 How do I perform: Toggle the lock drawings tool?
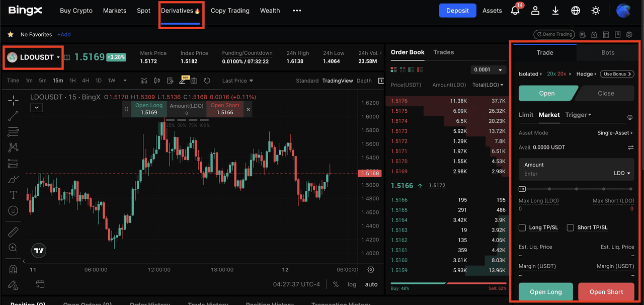tap(13, 285)
